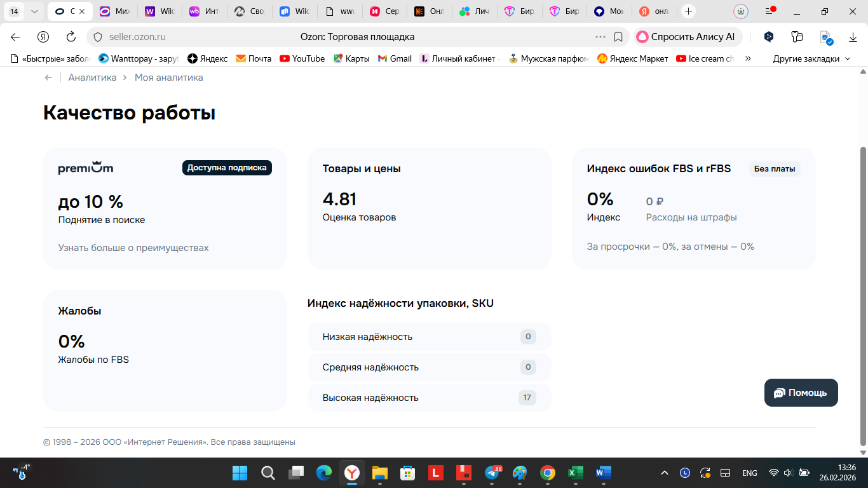Click the page icon with blue checkmark badge
This screenshot has height=488, width=868.
coord(825,37)
